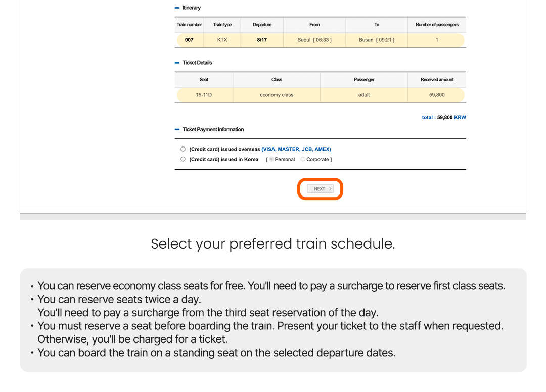Click the Number of passengers column header
This screenshot has height=392, width=546.
pos(437,25)
